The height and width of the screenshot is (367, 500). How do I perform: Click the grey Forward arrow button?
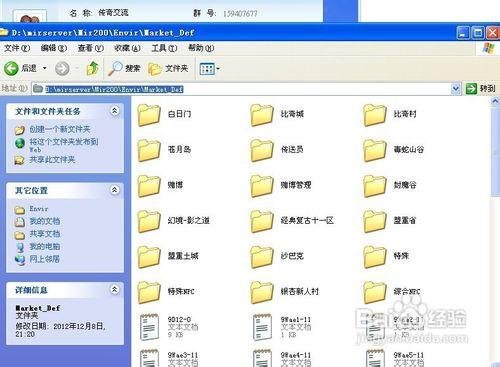pos(62,69)
